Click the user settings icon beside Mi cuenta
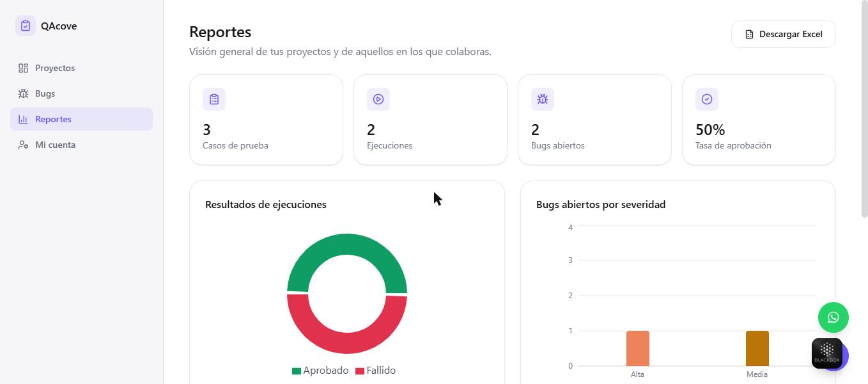This screenshot has width=868, height=384. (23, 145)
